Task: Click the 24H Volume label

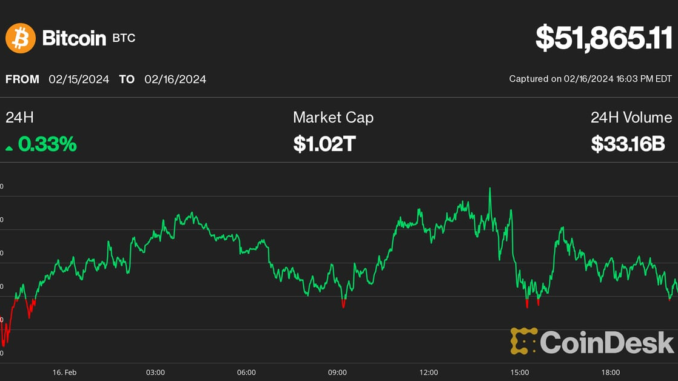Action: (x=631, y=118)
